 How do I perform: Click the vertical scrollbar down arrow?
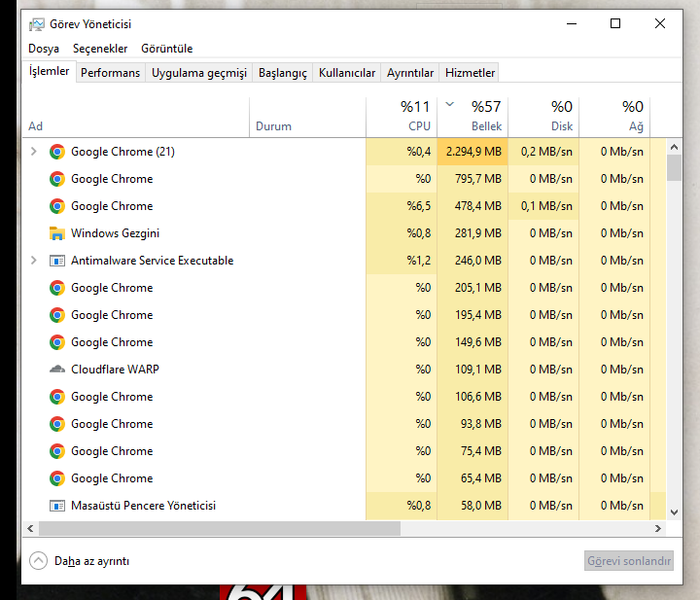(x=674, y=512)
